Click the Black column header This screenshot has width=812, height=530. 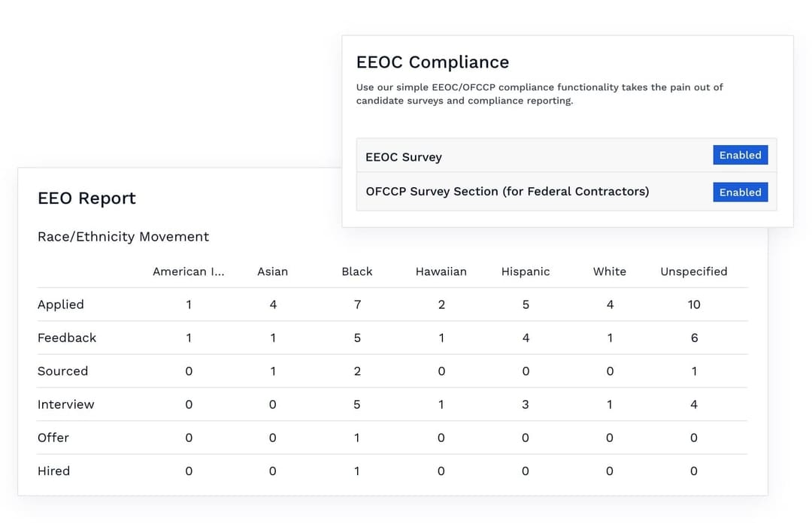356,271
